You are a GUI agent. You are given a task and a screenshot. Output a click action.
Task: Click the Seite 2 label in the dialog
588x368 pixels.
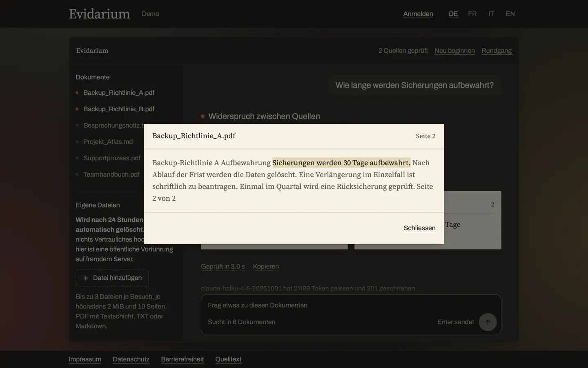coord(425,136)
